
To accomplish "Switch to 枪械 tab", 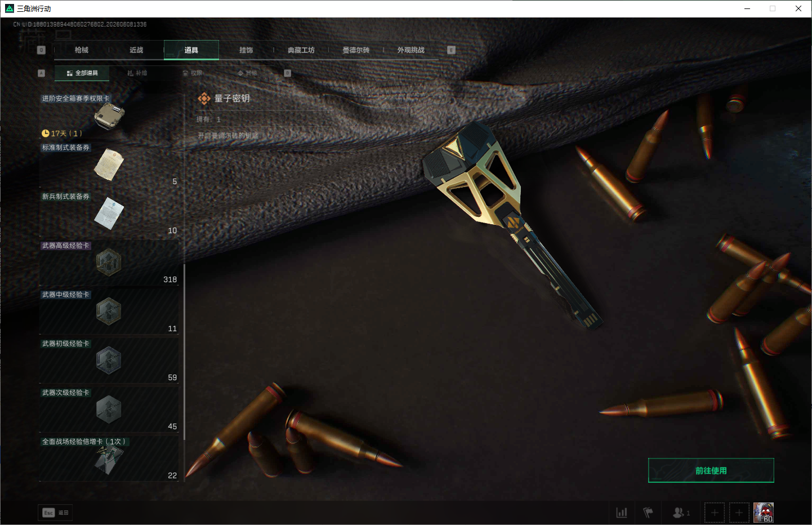I will pyautogui.click(x=82, y=50).
